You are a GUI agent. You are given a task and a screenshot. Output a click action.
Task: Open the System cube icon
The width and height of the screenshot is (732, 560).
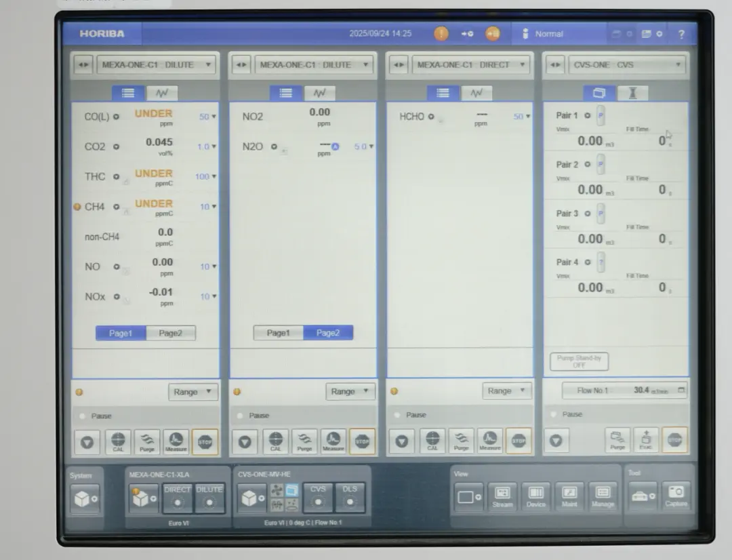pyautogui.click(x=85, y=499)
